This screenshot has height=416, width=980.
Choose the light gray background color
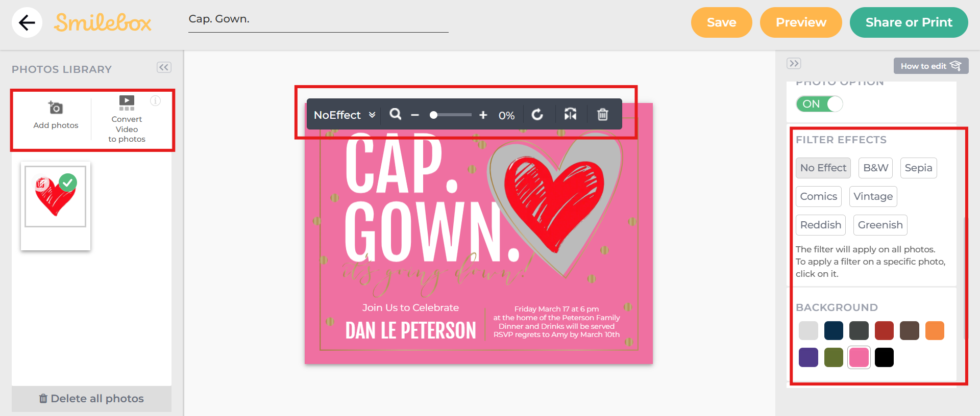808,330
